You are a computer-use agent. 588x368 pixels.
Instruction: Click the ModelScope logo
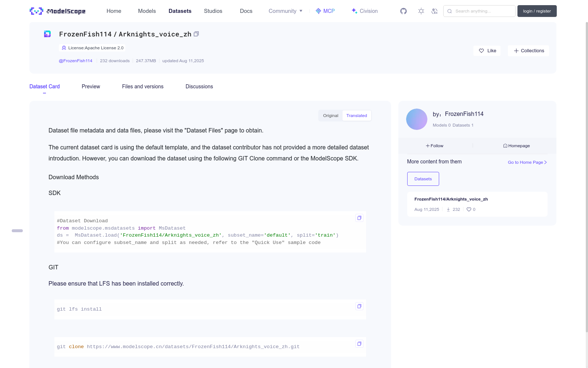pyautogui.click(x=58, y=11)
